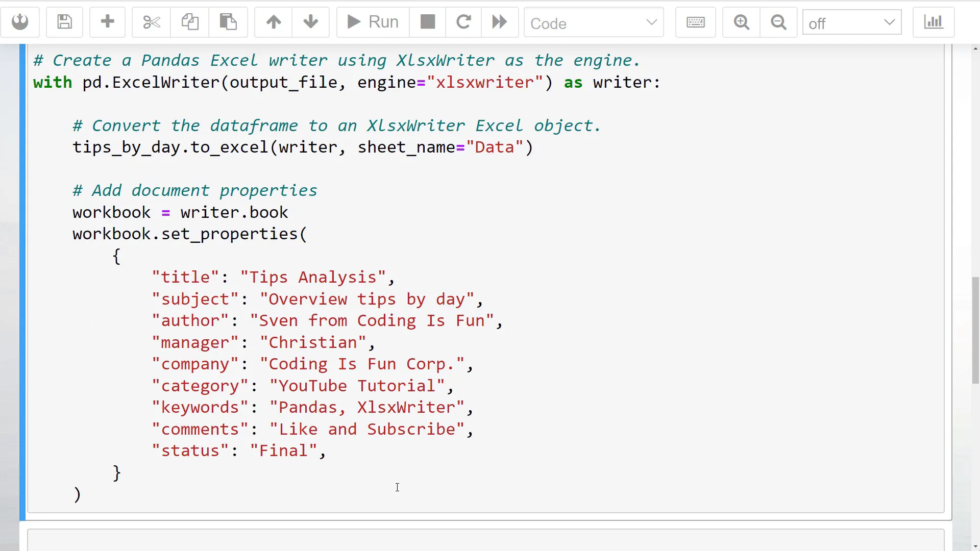Image resolution: width=980 pixels, height=551 pixels.
Task: Open the command palette keyboard icon
Action: [696, 22]
